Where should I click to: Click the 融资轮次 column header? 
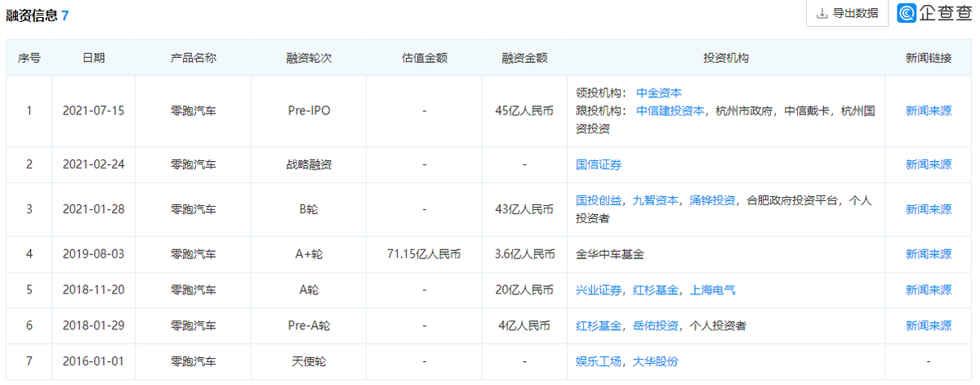pyautogui.click(x=309, y=58)
